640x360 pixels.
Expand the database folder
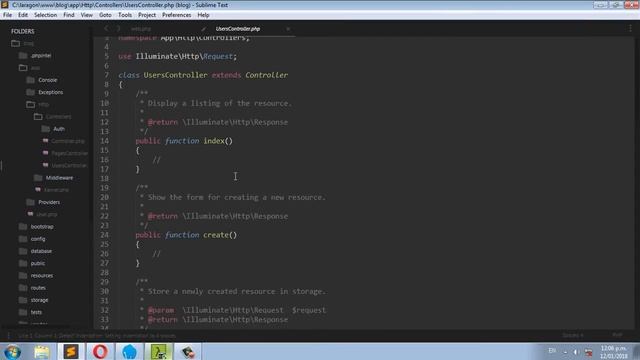coord(23,251)
